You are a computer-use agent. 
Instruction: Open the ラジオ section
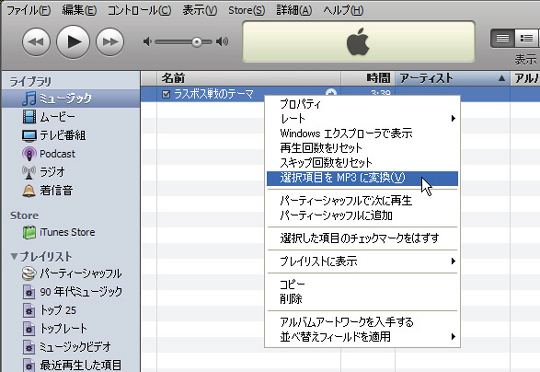tap(71, 172)
